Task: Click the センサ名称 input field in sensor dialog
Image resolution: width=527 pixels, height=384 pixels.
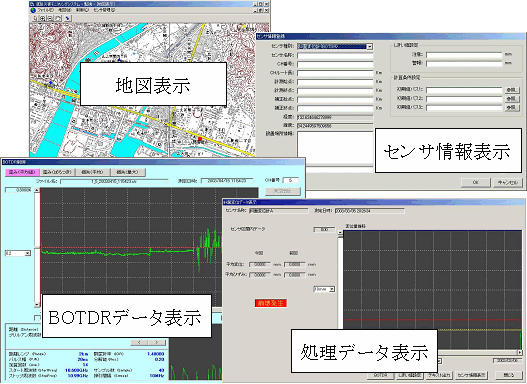Action: [335, 55]
